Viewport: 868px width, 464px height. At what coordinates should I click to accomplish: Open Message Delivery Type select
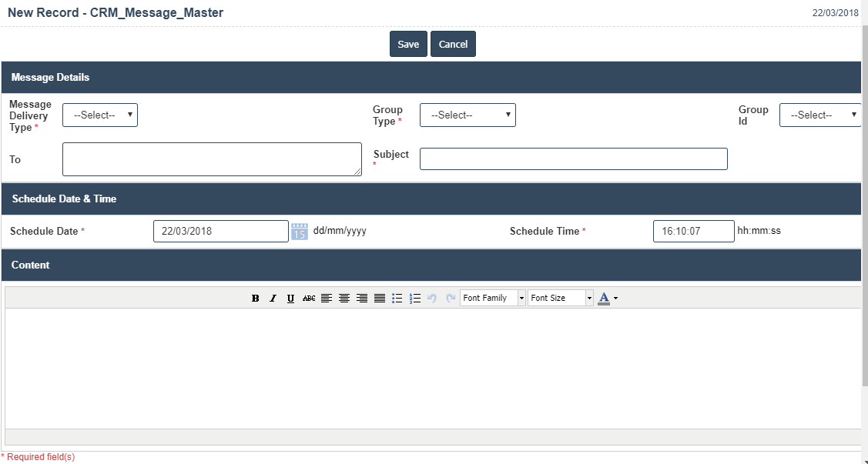click(100, 115)
